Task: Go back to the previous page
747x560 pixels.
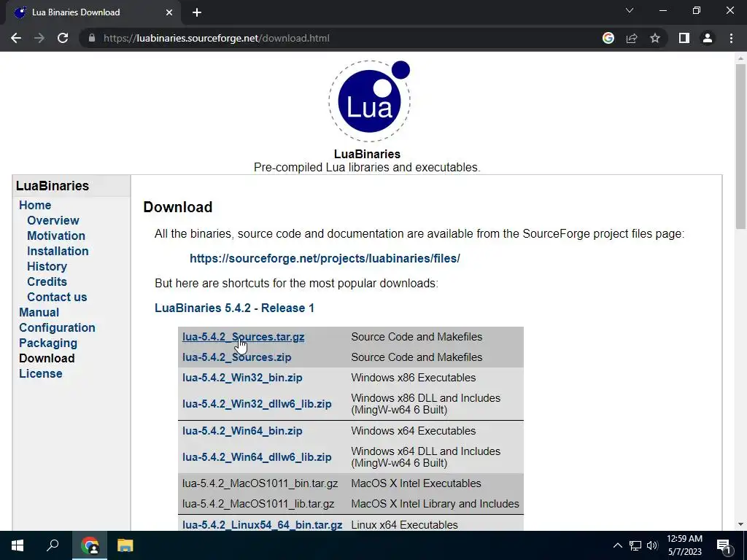Action: (16, 38)
